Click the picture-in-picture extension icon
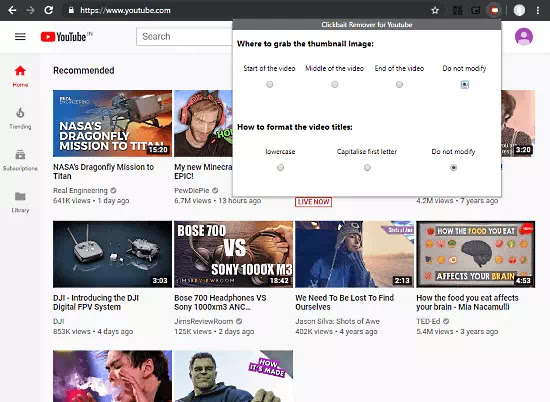 click(x=476, y=11)
